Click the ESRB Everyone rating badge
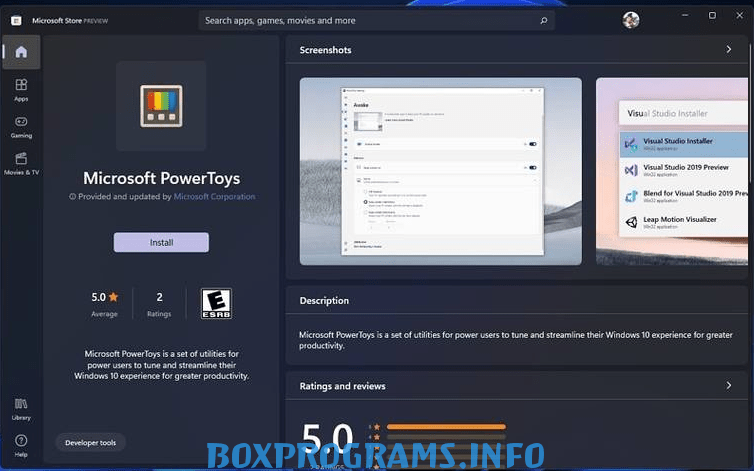Screen dimensions: 754x471 click(216, 303)
